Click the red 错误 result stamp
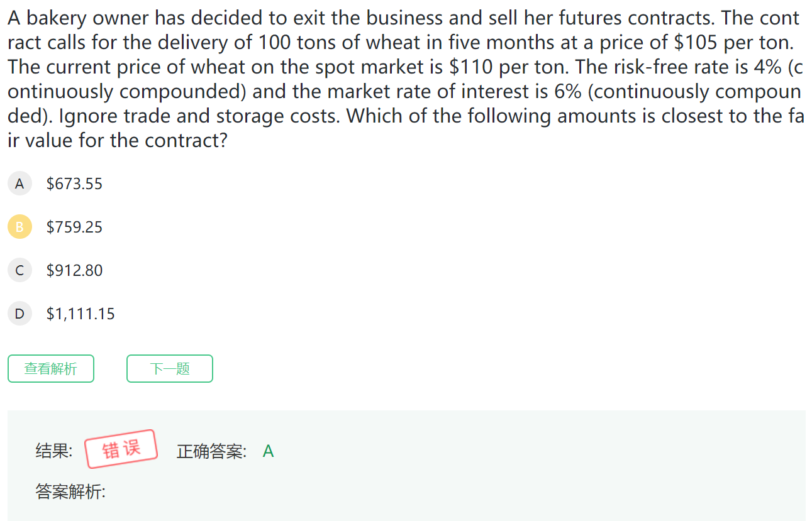 tap(121, 449)
